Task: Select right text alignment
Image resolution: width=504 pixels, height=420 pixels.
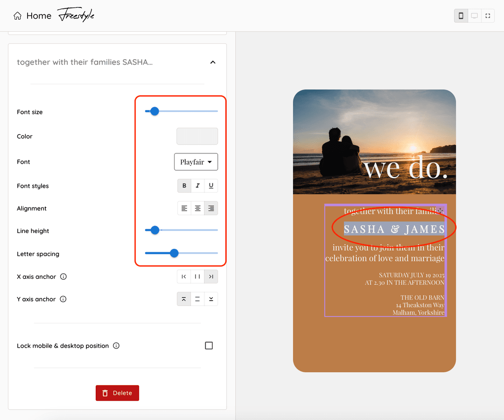Action: click(x=211, y=208)
